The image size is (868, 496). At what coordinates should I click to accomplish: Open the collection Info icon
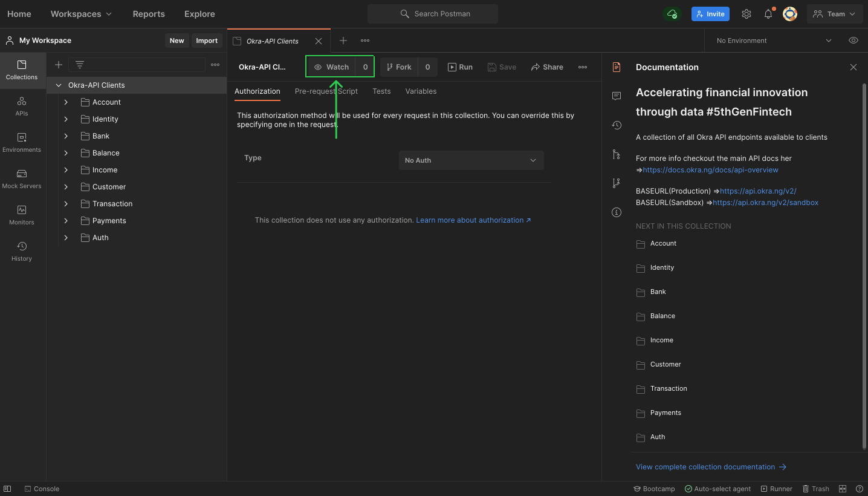(x=617, y=212)
